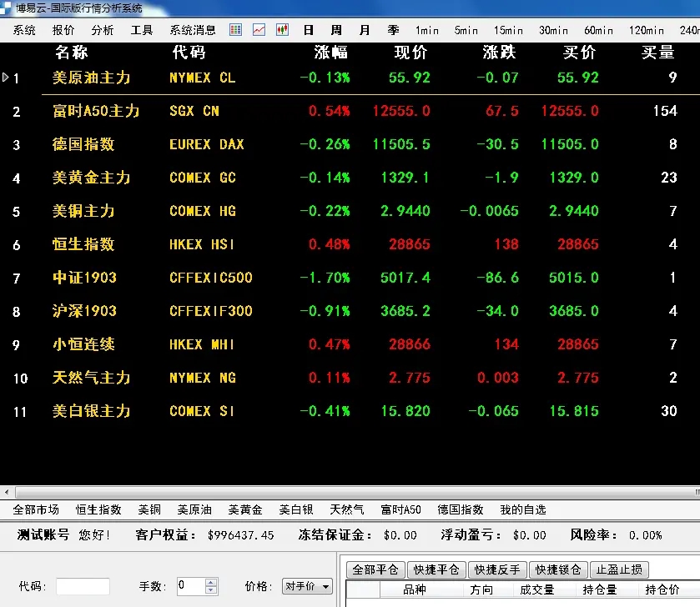Click the 手数 quantity field
The width and height of the screenshot is (700, 607).
[190, 586]
